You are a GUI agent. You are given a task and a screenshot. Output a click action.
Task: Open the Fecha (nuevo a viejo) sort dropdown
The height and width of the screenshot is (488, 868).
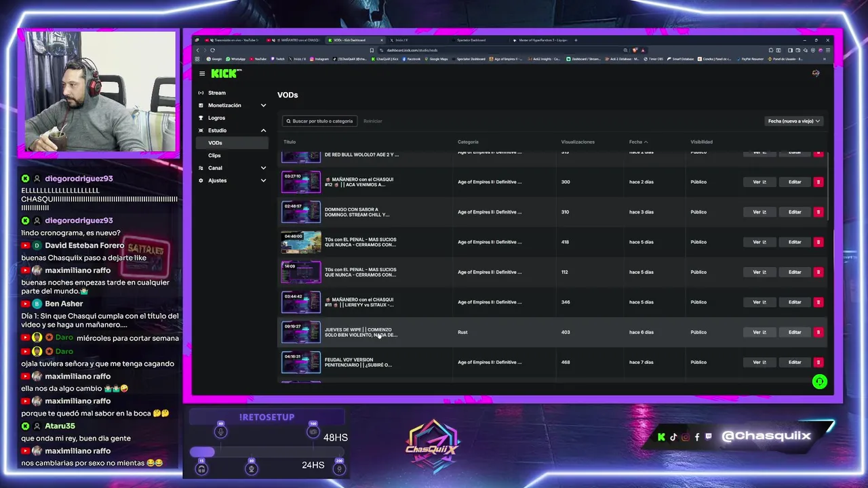coord(793,121)
